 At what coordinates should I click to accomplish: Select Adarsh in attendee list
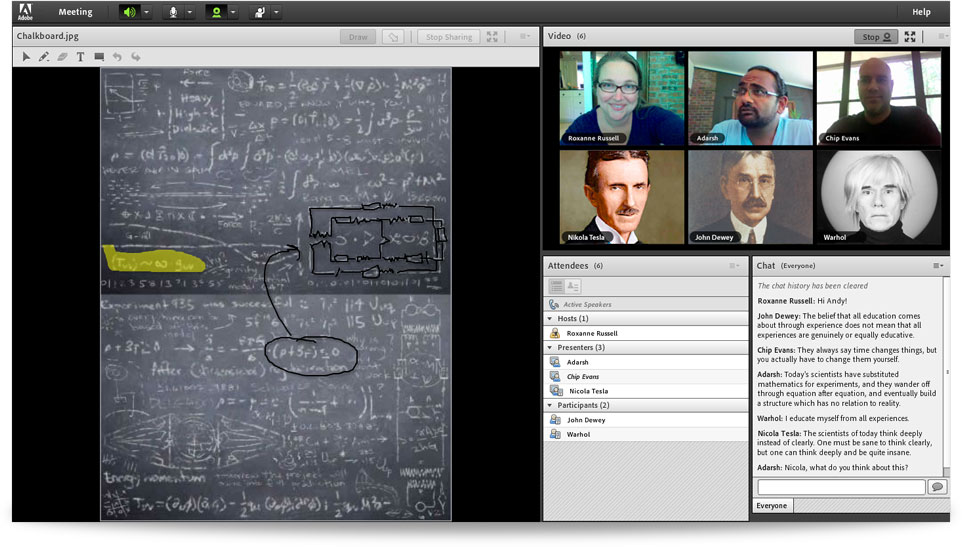tap(645, 362)
